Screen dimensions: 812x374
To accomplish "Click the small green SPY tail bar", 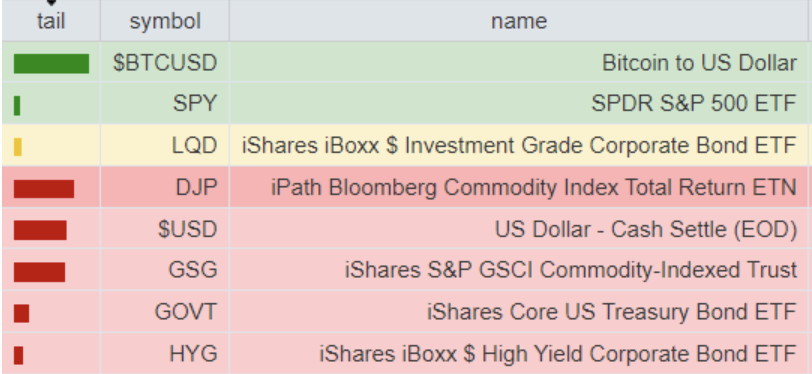I will pos(17,105).
